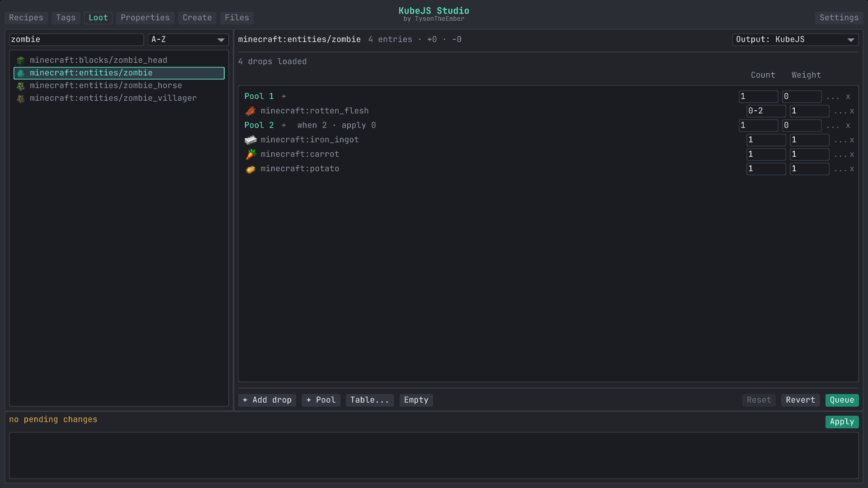
Task: Open more options for Pool 2
Action: coord(833,126)
